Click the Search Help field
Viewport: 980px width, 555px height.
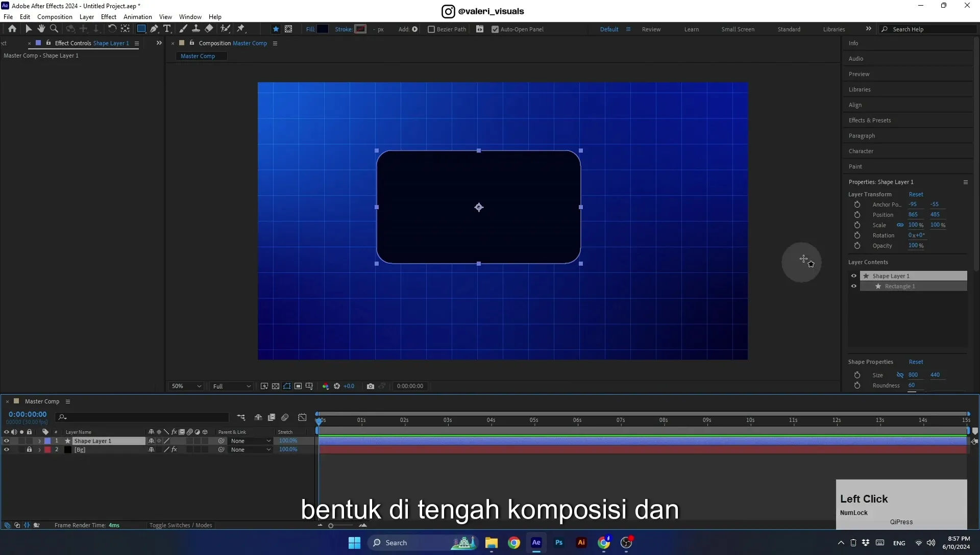(x=929, y=30)
